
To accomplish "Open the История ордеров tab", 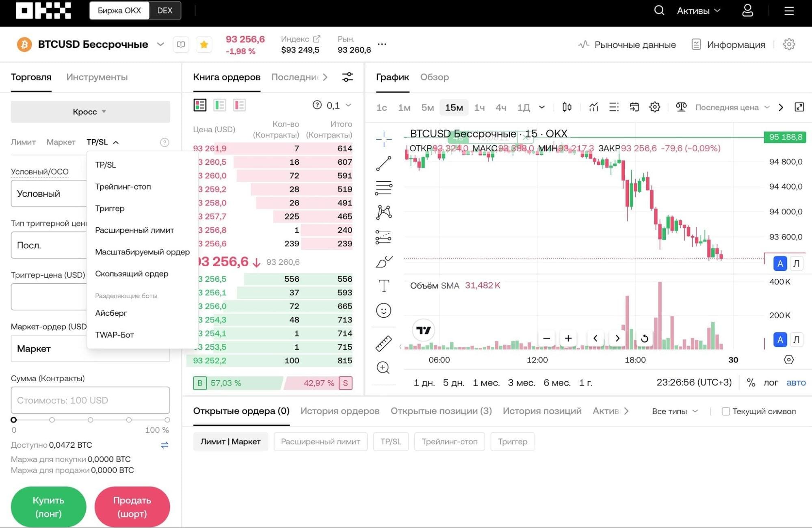I will coord(340,411).
